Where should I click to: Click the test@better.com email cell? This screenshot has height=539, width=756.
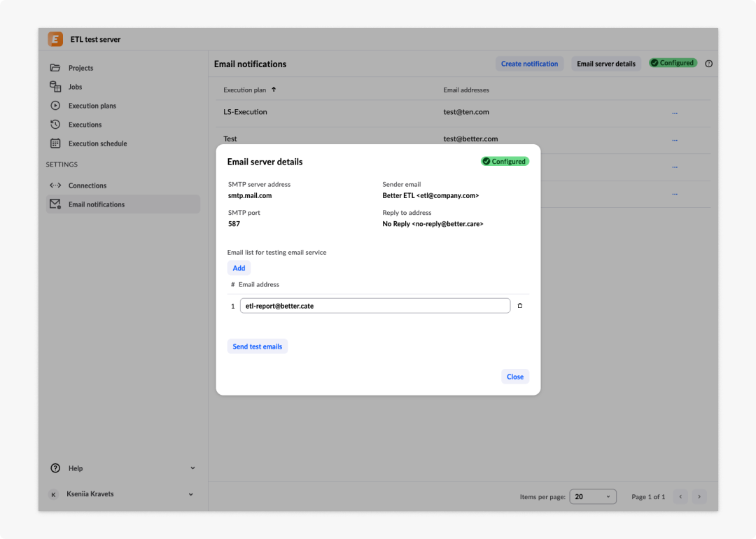coord(470,139)
